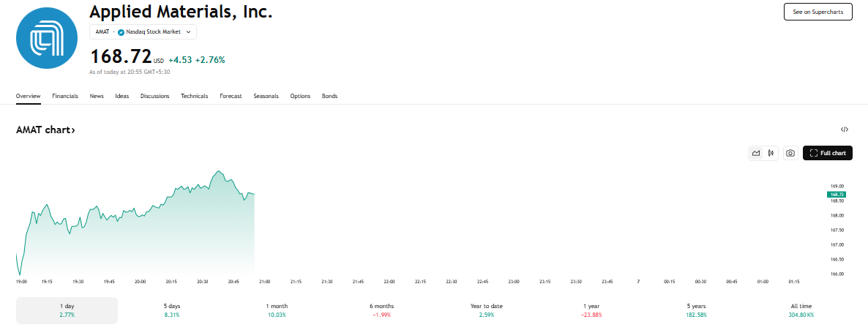This screenshot has width=868, height=333.
Task: Open the Technicals tab
Action: (194, 97)
